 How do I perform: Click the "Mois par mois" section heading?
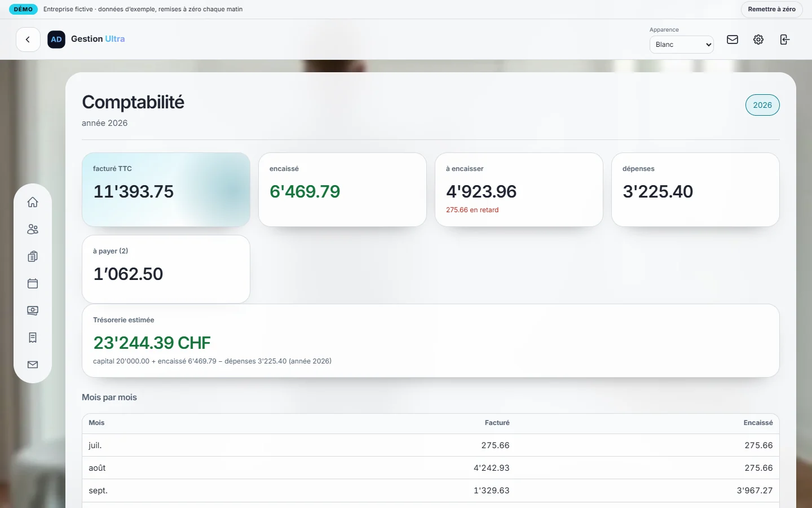pyautogui.click(x=109, y=397)
